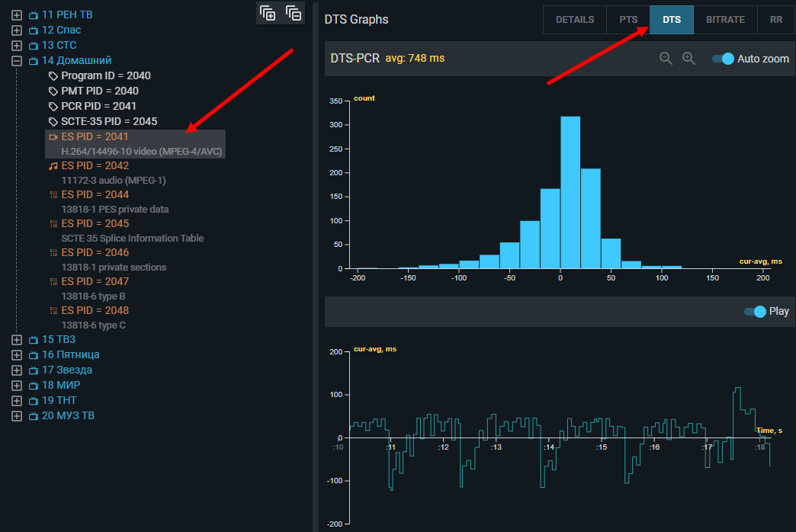
Task: Turn off the Play toggle
Action: pos(755,311)
